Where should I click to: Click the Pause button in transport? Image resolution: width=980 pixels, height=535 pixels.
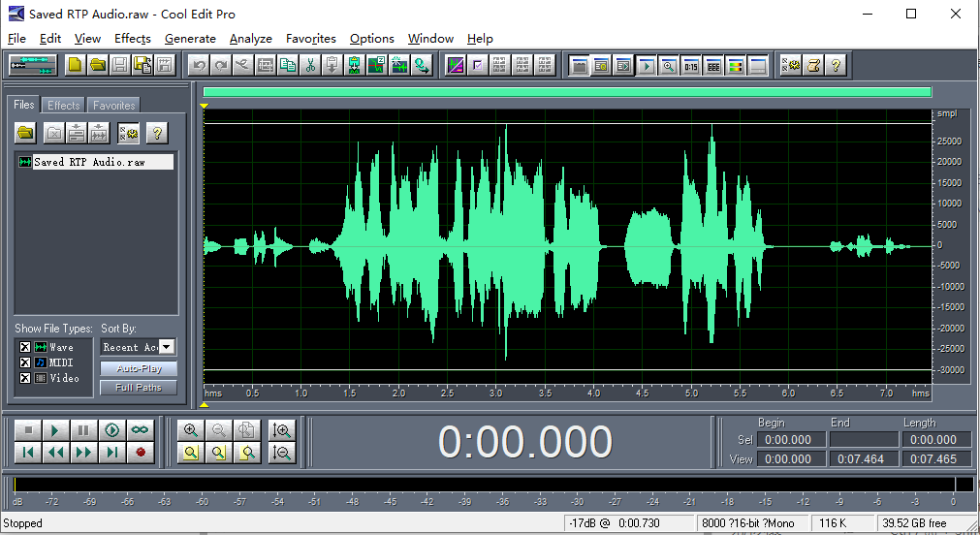[x=83, y=430]
